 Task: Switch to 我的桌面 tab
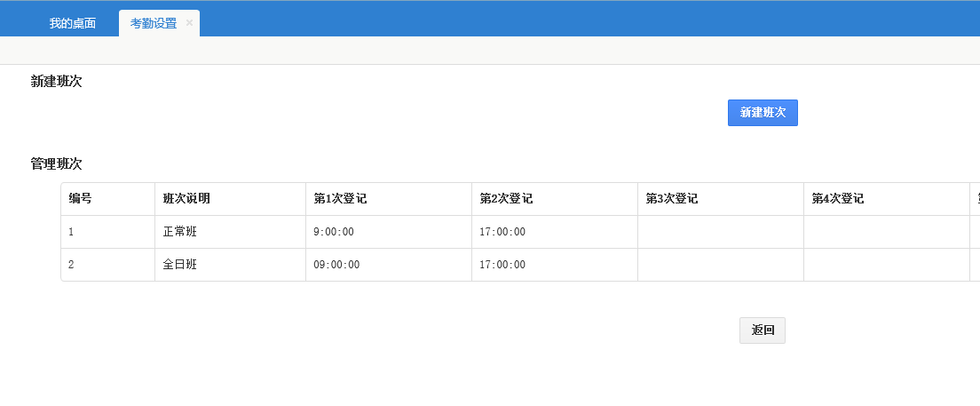tap(73, 23)
